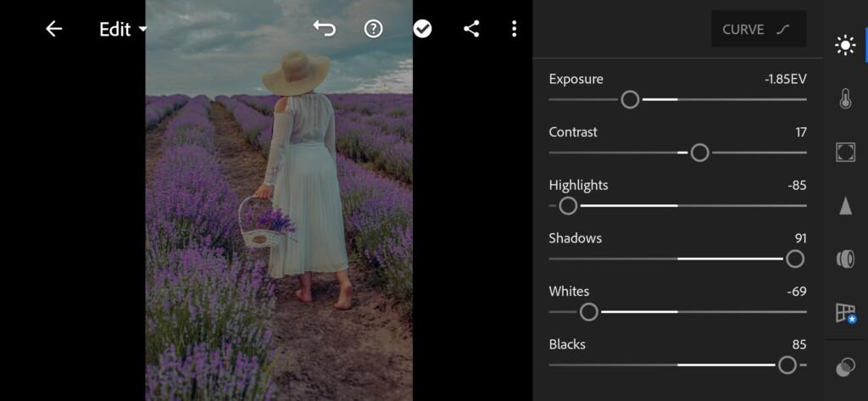
Task: Tap the back arrow icon
Action: point(53,29)
